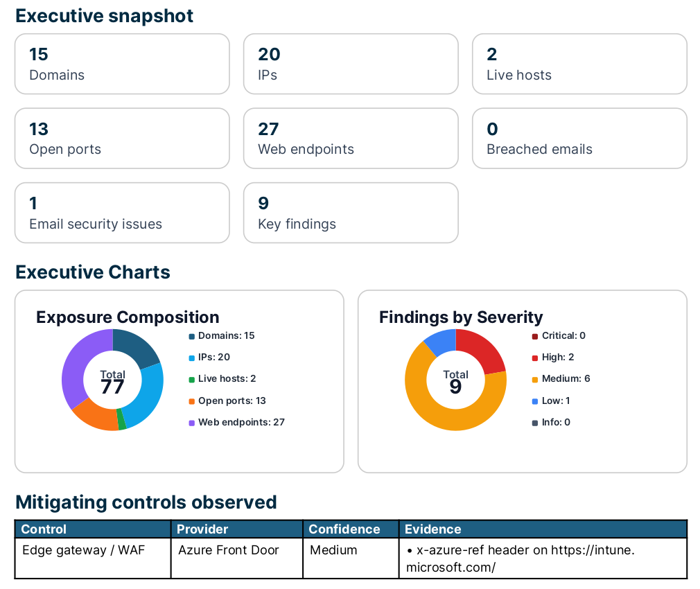Select the Domains metric card

click(x=122, y=64)
